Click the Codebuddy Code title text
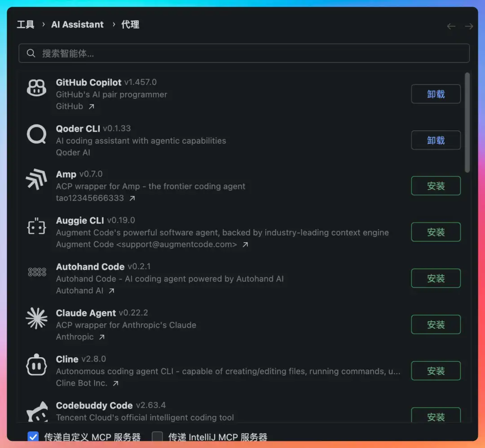 pos(94,406)
